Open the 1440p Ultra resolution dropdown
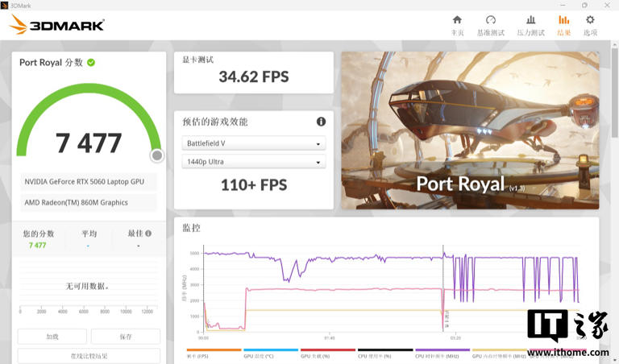The height and width of the screenshot is (364, 619). [x=254, y=163]
